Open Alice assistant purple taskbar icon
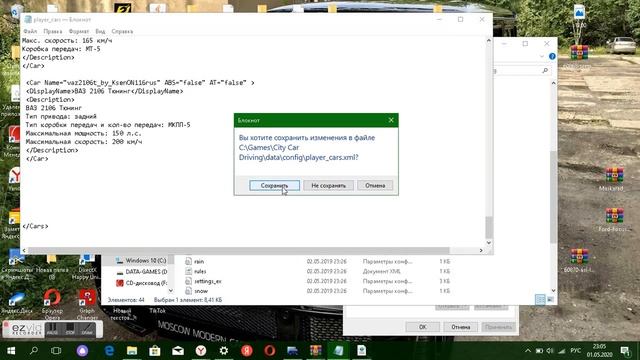Viewport: 640px width, 360px height. (x=82, y=351)
